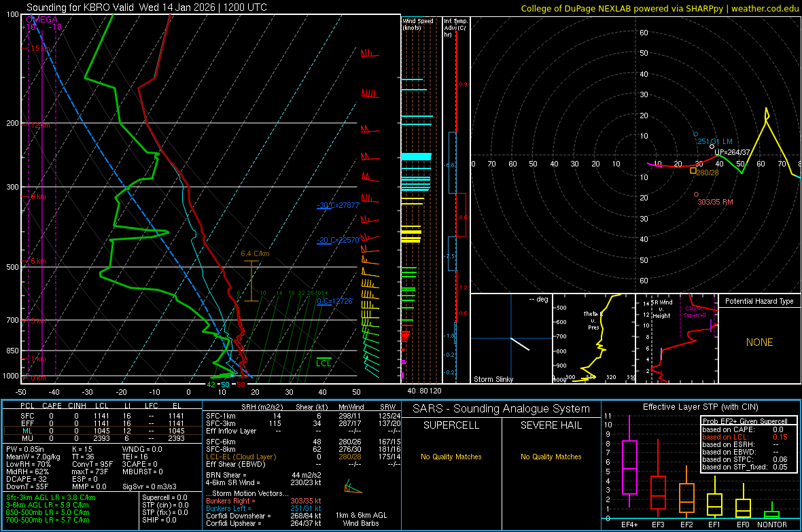Click the 0 C=12726' freezing level label

(335, 301)
